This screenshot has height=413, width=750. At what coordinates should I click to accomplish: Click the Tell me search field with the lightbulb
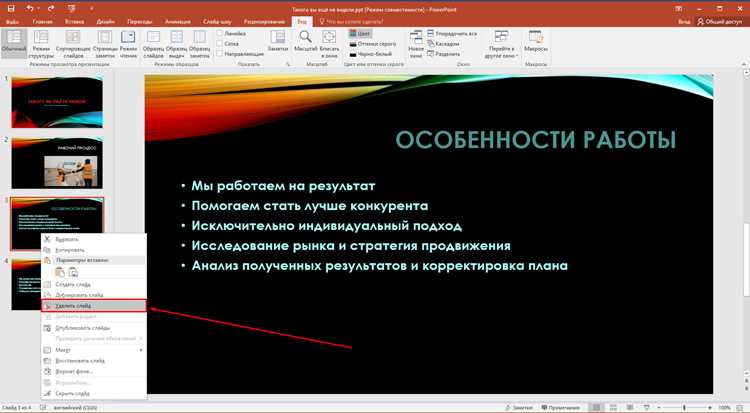pyautogui.click(x=352, y=22)
